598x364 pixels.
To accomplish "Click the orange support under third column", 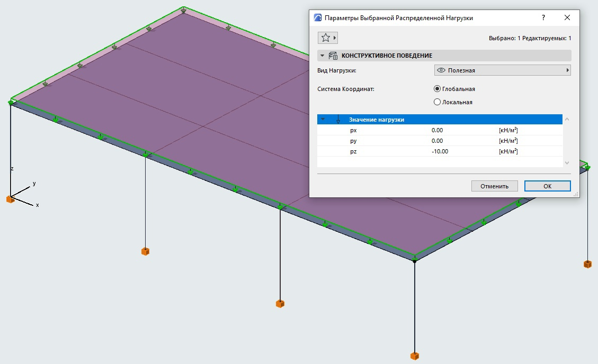I will point(280,304).
